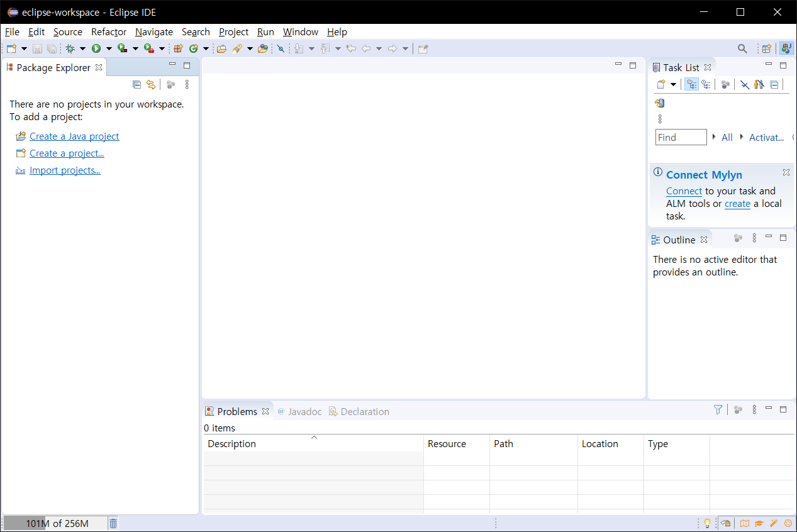The height and width of the screenshot is (532, 797).
Task: Open the Run dropdown arrow
Action: click(x=108, y=48)
